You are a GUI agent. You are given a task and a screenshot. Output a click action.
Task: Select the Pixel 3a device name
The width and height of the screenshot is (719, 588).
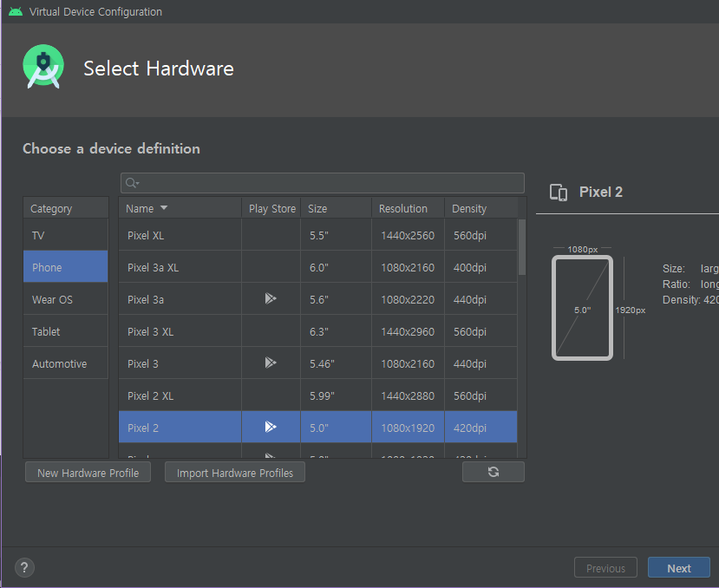146,299
